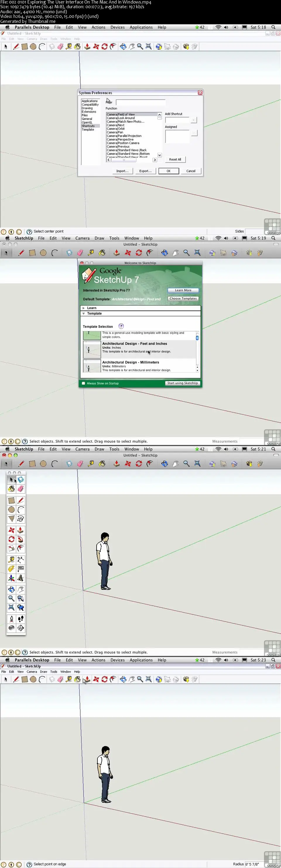Select the Look Around eye tool in palette
This screenshot has width=281, height=868.
tap(11, 628)
